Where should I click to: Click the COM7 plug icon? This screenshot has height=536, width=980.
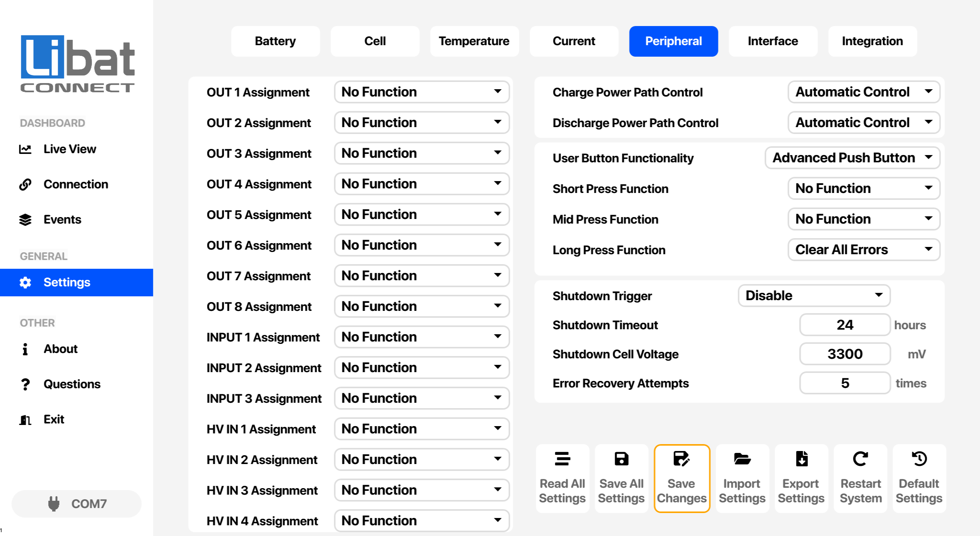coord(54,504)
